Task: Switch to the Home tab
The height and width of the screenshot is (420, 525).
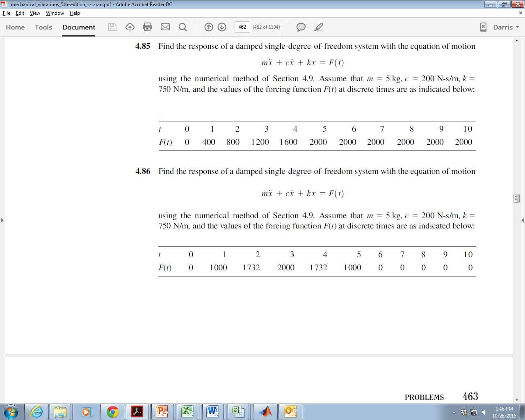Action: coord(15,27)
